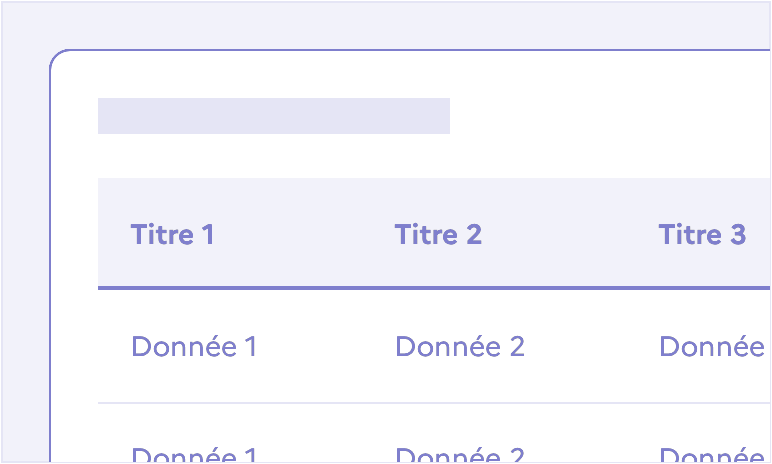
Task: Click the Titre 1 column header
Action: point(172,234)
